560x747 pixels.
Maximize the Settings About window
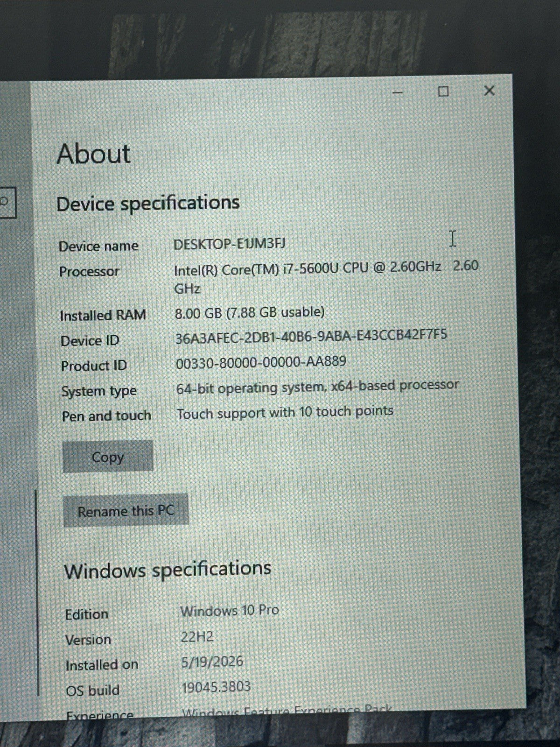coord(443,92)
